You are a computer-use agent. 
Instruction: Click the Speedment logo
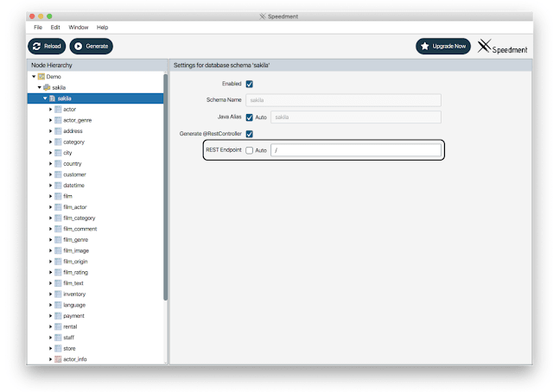(x=503, y=46)
